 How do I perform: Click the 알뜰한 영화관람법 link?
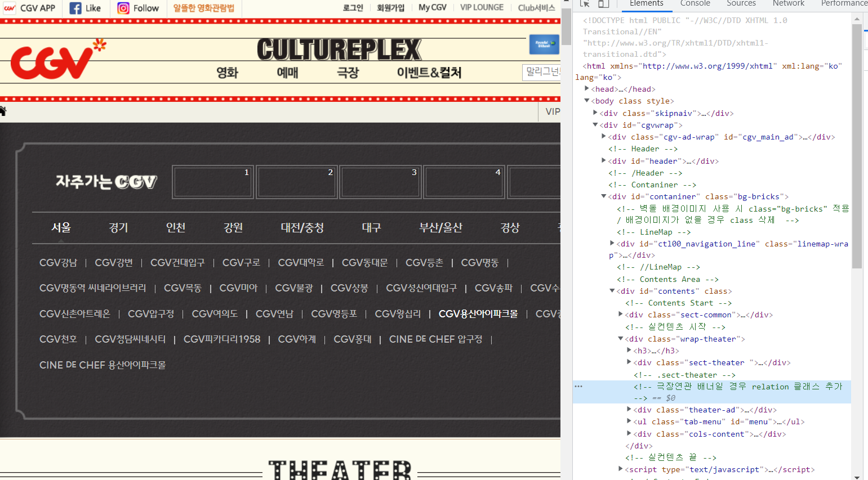pos(203,8)
